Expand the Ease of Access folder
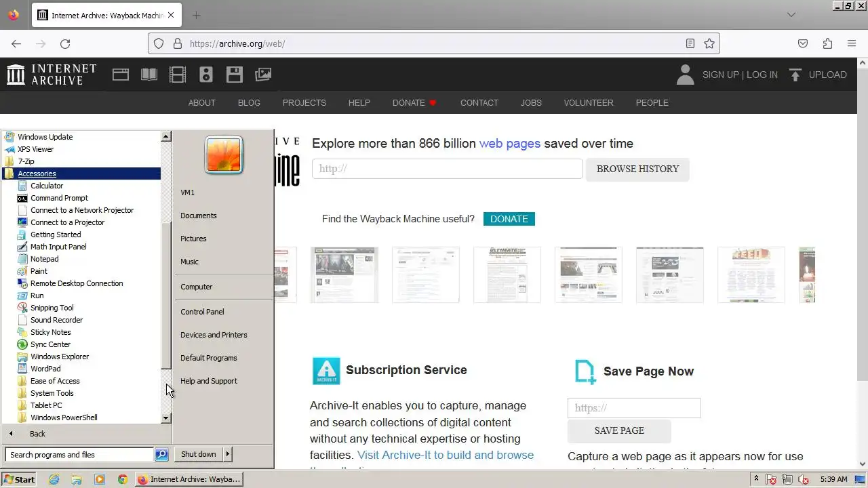Viewport: 868px width, 488px height. 54,381
